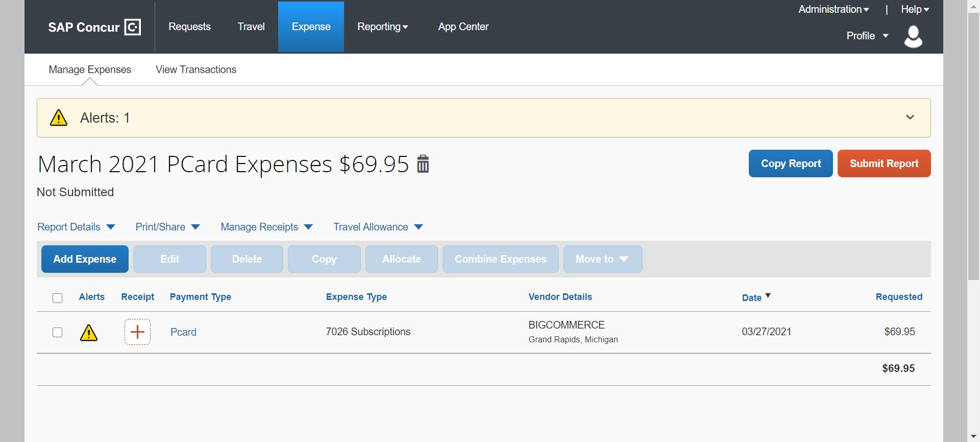Click the Pcard payment type link
The image size is (980, 442).
point(183,332)
